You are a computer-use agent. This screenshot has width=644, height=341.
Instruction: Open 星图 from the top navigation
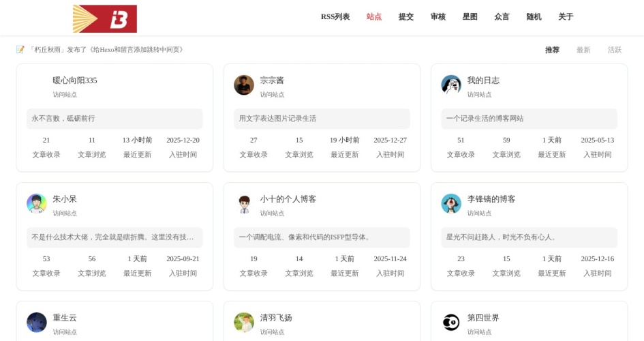(470, 17)
